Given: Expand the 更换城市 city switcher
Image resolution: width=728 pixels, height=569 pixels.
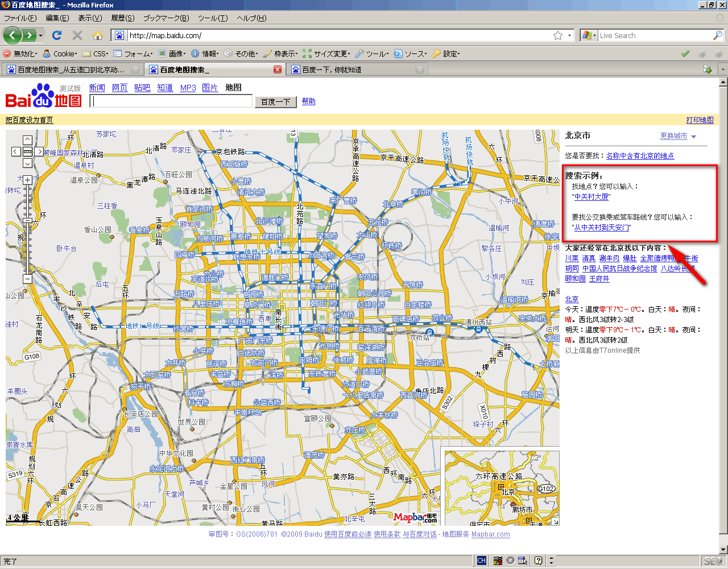Looking at the screenshot, I should tap(678, 137).
